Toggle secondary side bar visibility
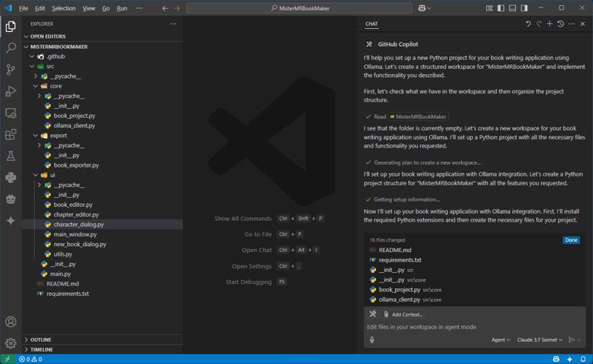The image size is (593, 364). click(x=524, y=8)
